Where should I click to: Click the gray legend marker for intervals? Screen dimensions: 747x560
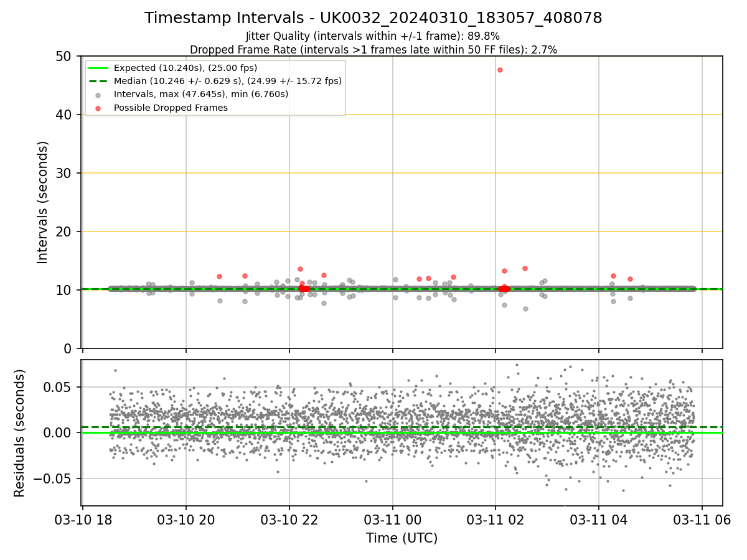click(99, 95)
